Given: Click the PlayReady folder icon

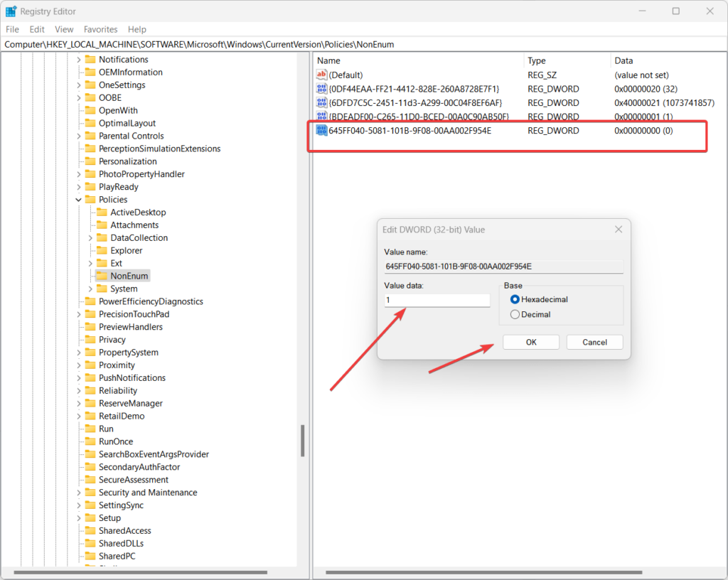Looking at the screenshot, I should pos(90,186).
